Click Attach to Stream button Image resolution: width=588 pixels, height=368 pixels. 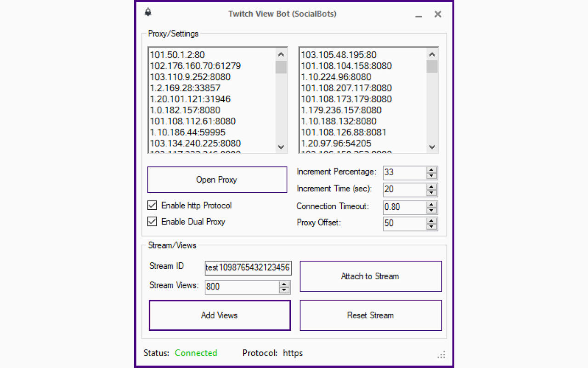pyautogui.click(x=371, y=276)
